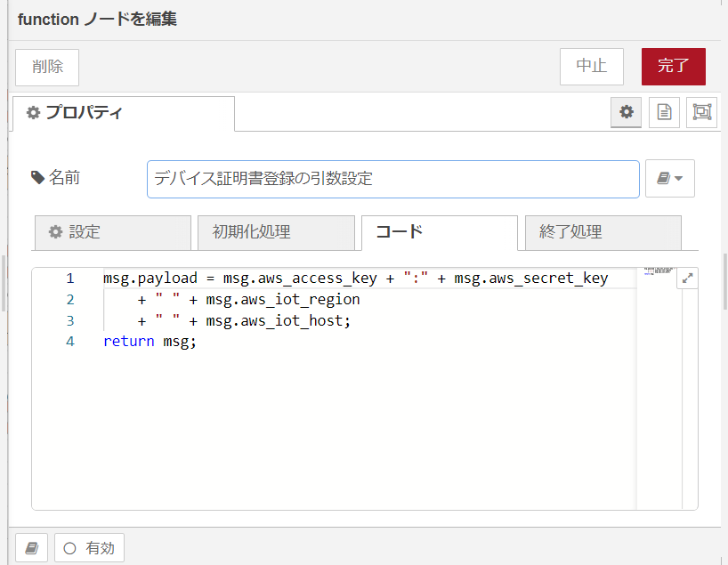Open node help book icon in footer
Viewport: 728px width, 565px height.
pyautogui.click(x=31, y=548)
